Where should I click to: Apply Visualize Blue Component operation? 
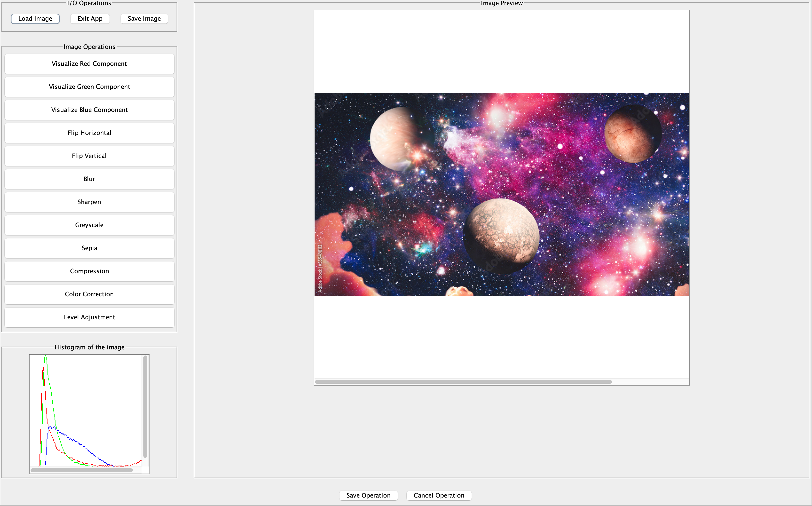89,110
